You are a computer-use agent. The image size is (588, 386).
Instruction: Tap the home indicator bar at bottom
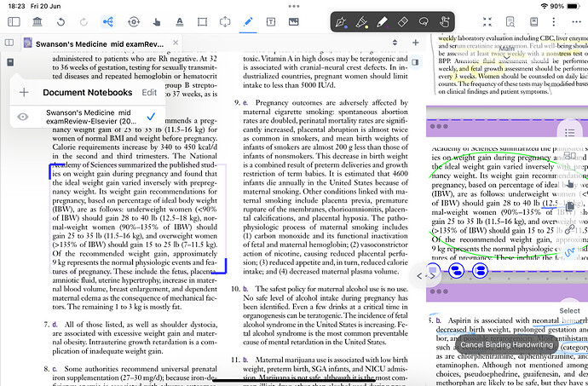(x=294, y=381)
